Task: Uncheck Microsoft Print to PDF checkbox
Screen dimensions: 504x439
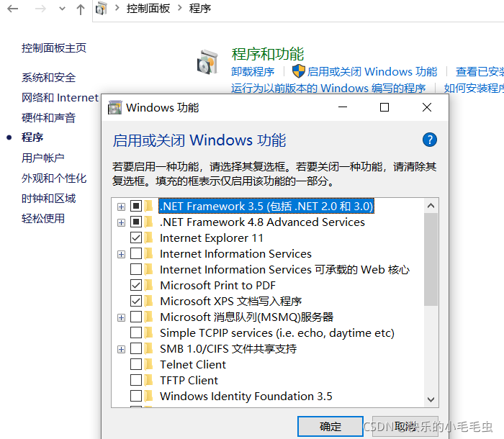Action: [x=136, y=285]
